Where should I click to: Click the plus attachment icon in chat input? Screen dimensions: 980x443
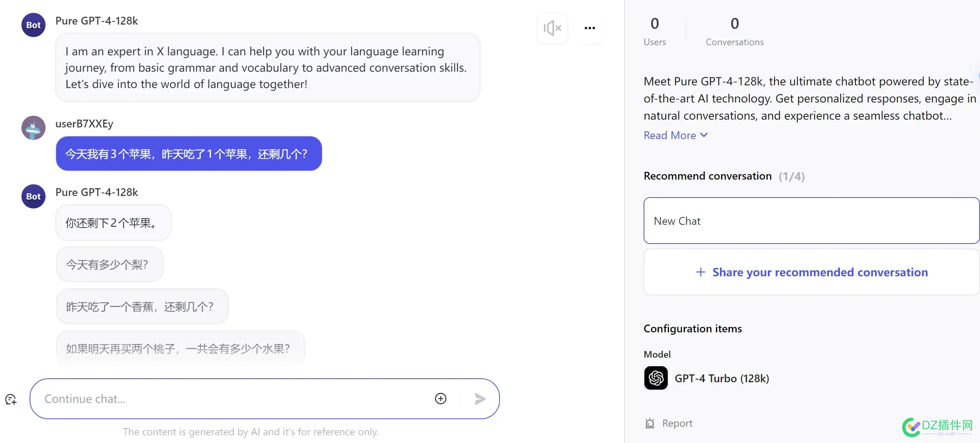click(x=440, y=399)
